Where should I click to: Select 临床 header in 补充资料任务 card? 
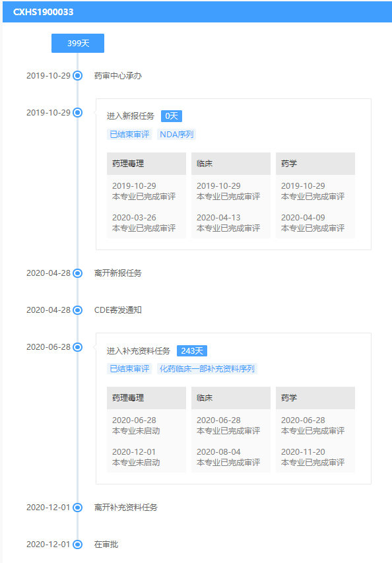pos(231,398)
